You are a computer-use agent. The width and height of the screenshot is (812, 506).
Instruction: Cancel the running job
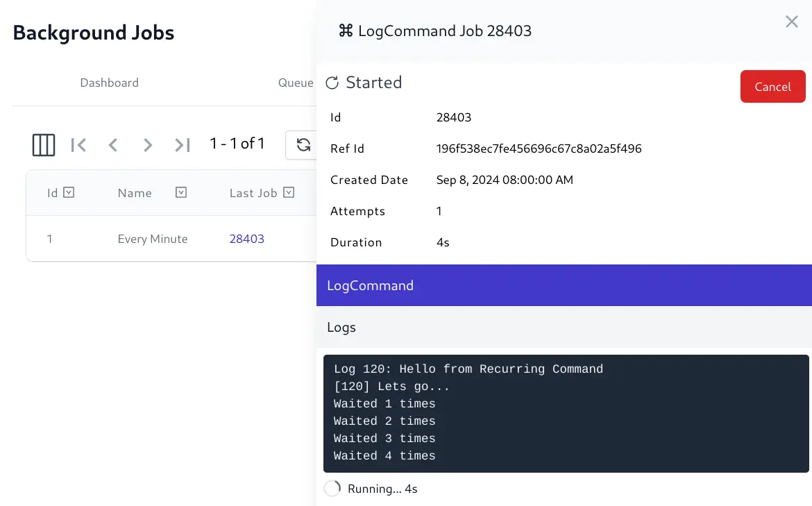coord(772,87)
